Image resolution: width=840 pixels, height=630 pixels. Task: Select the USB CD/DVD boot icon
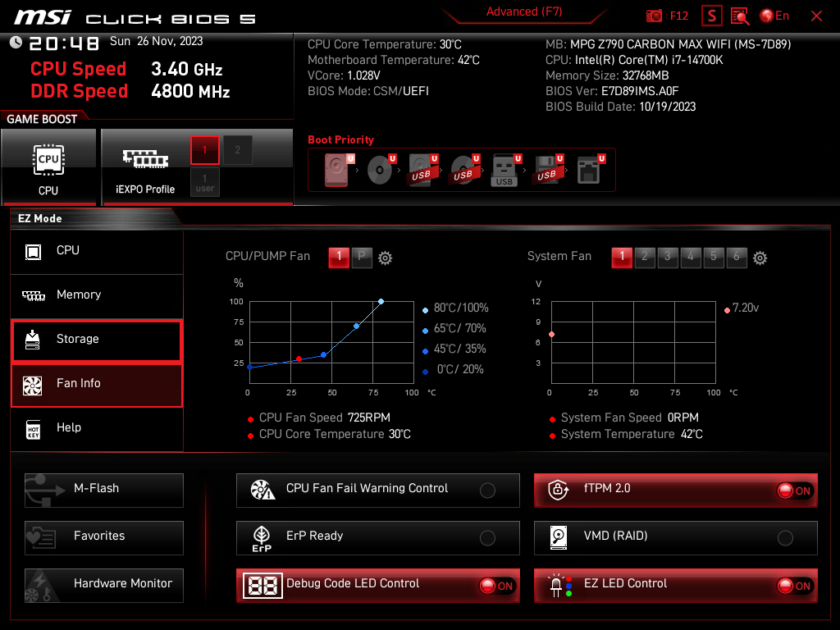coord(464,170)
